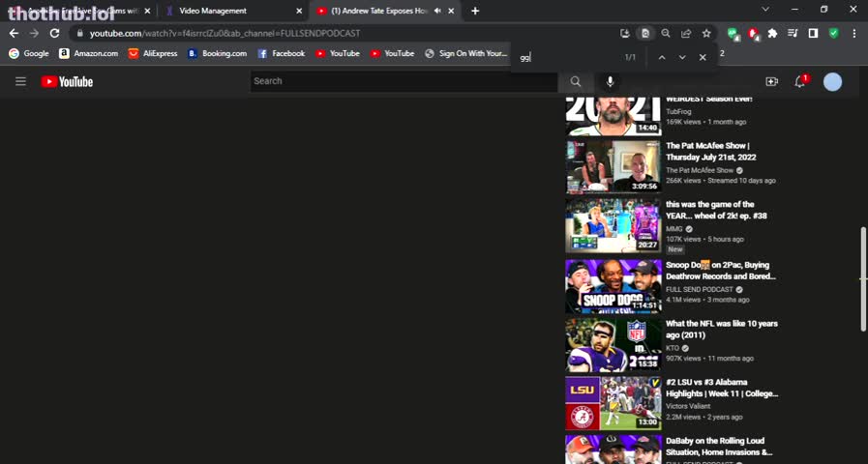The image size is (868, 464).
Task: Jump to the previous find result
Action: point(662,57)
